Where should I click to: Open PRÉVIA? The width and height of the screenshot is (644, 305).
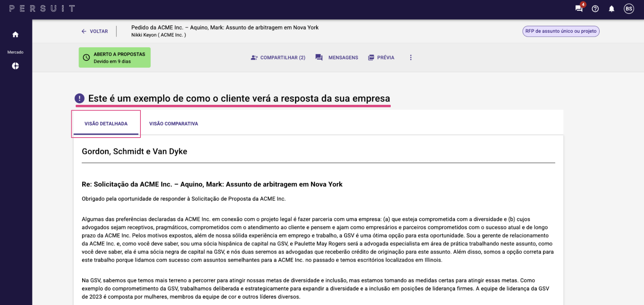point(381,58)
